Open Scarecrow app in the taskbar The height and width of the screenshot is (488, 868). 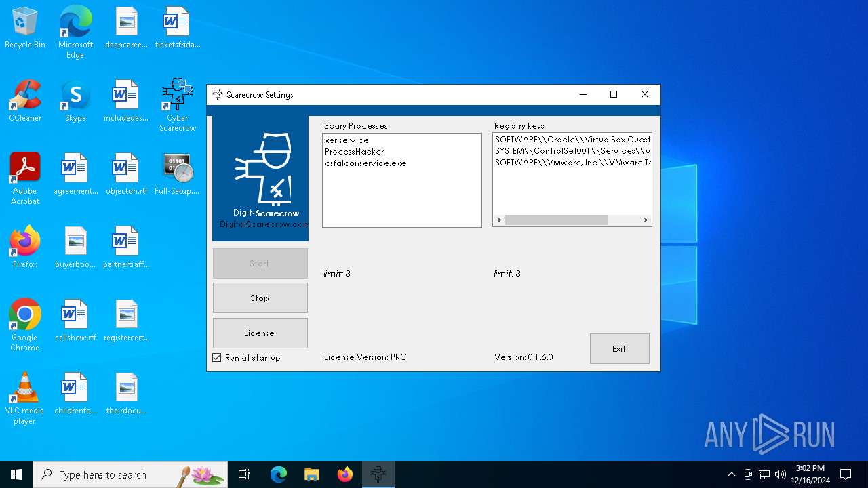(x=378, y=474)
